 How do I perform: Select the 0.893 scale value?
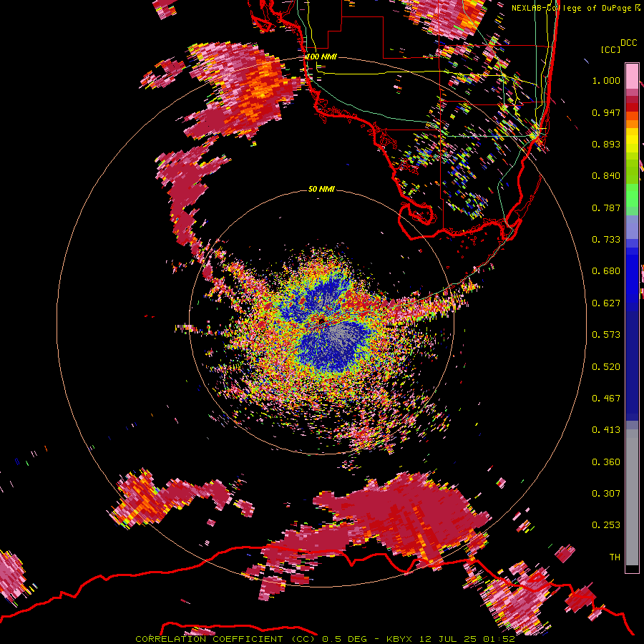point(606,144)
